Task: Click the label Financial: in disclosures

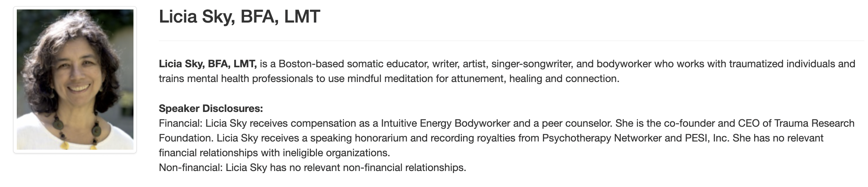Action: [x=181, y=123]
